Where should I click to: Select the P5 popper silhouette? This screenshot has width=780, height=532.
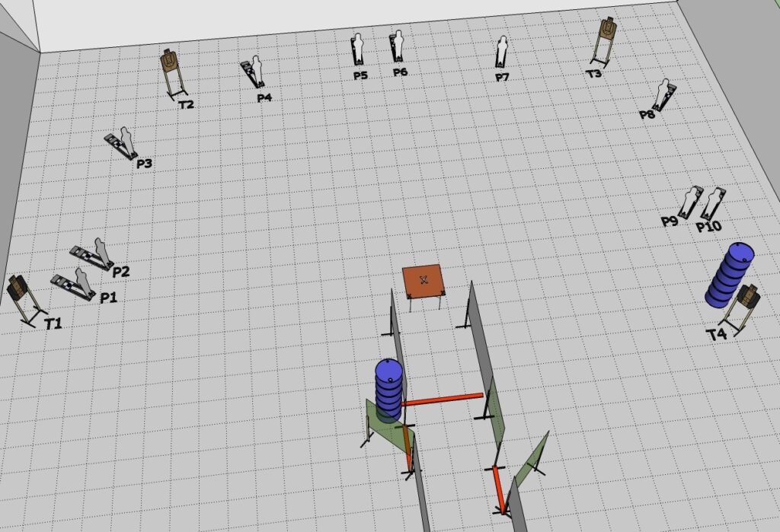(358, 48)
